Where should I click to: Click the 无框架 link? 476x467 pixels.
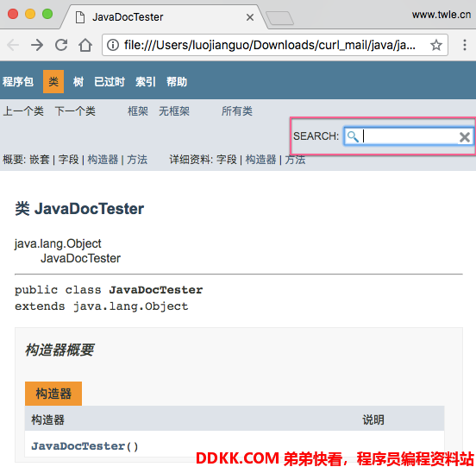[x=174, y=110]
